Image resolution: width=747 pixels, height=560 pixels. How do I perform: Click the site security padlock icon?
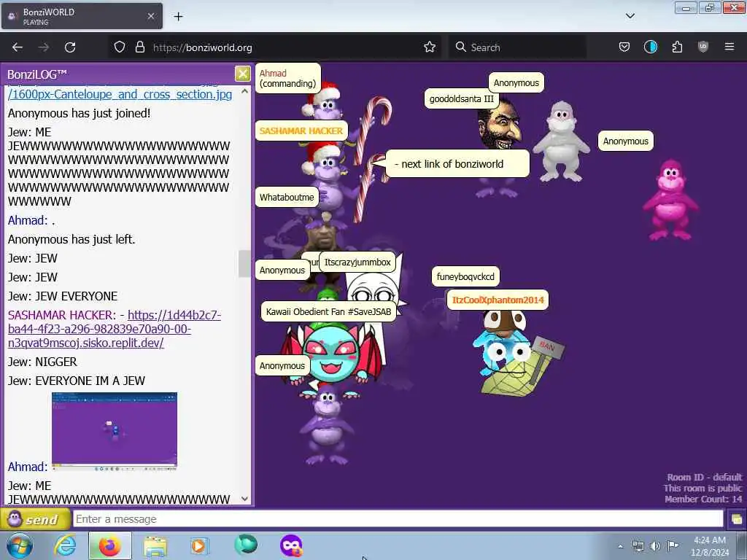pyautogui.click(x=139, y=47)
